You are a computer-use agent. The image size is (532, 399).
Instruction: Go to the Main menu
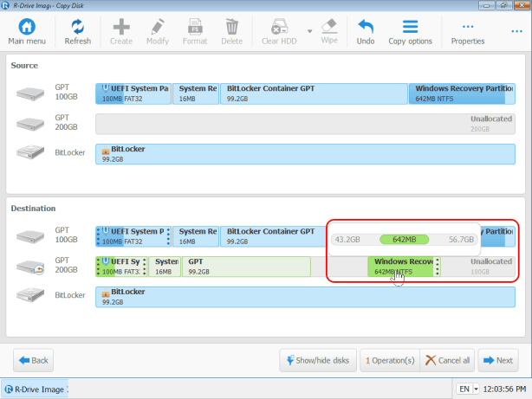click(x=27, y=31)
